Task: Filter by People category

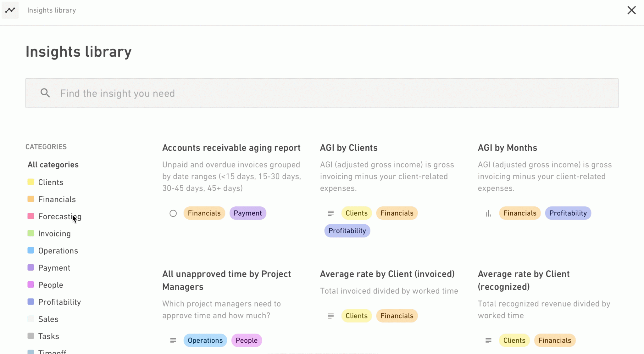Action: (x=51, y=285)
